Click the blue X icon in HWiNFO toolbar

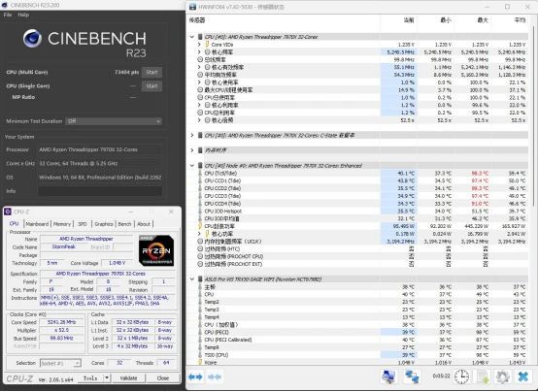click(x=523, y=376)
